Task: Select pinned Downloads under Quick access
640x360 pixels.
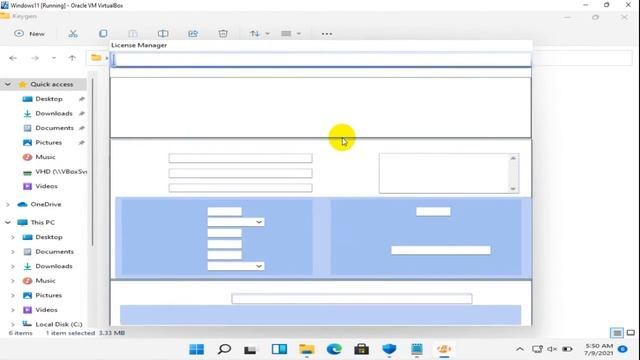Action: 53,113
